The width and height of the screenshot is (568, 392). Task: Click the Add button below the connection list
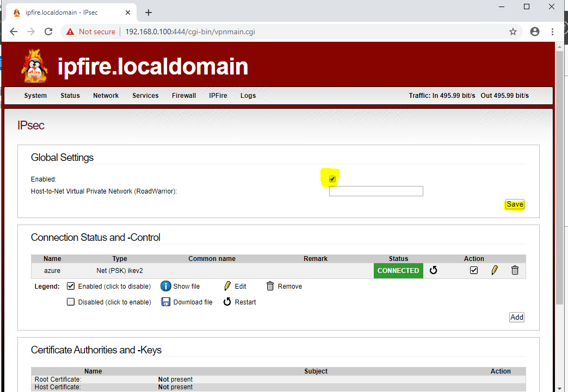tap(516, 317)
